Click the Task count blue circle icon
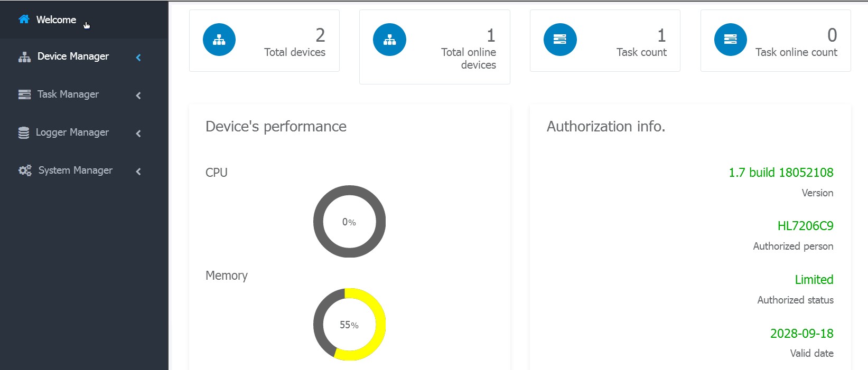Viewport: 868px width, 370px height. (x=560, y=40)
